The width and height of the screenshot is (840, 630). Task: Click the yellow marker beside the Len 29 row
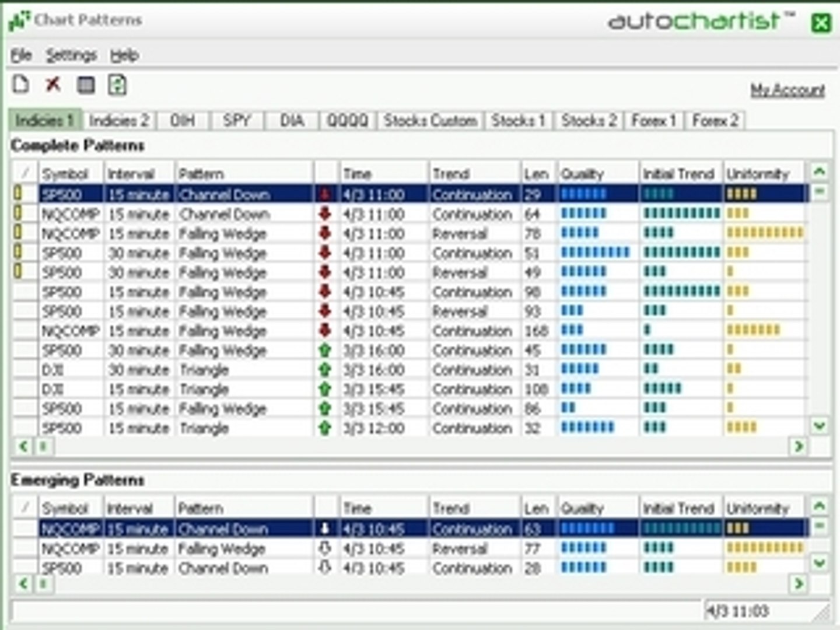point(17,193)
